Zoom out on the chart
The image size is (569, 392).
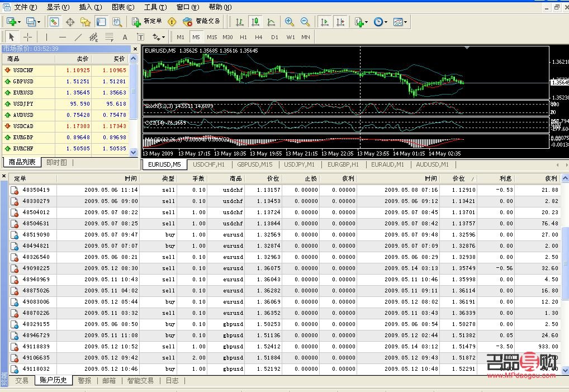pyautogui.click(x=305, y=22)
